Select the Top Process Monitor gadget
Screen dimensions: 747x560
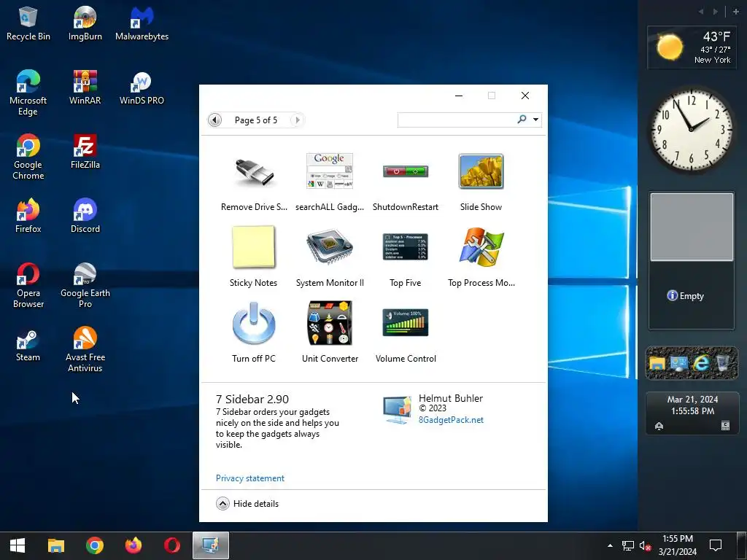point(481,257)
